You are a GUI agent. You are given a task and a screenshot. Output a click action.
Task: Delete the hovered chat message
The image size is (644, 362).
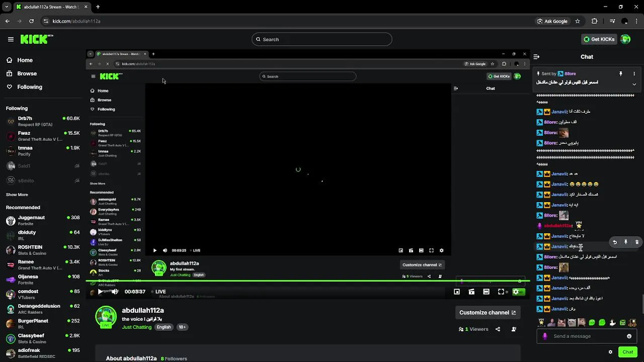[x=637, y=242]
